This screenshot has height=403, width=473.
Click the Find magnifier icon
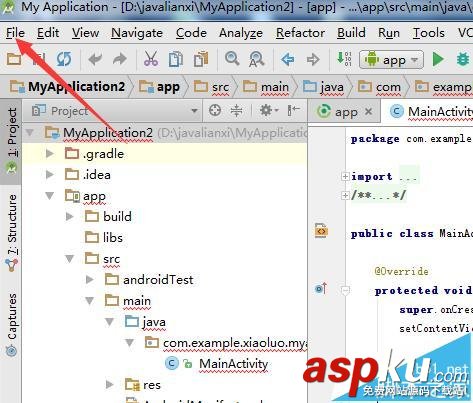click(232, 59)
